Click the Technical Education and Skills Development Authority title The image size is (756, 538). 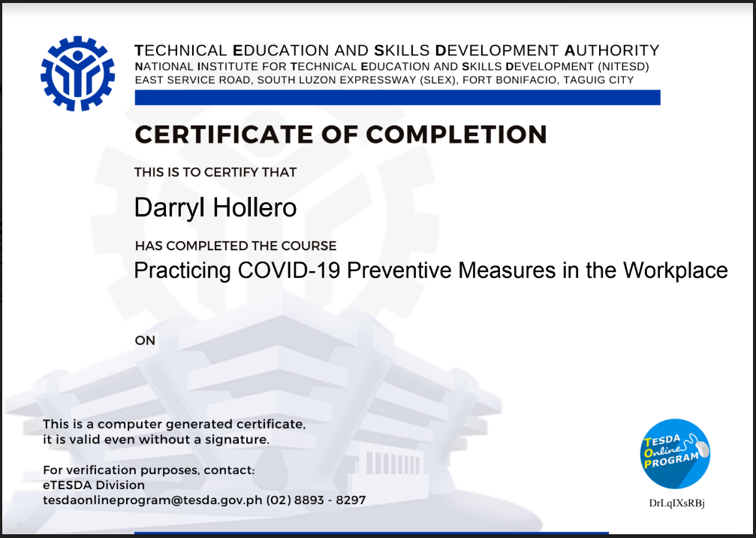click(x=396, y=51)
